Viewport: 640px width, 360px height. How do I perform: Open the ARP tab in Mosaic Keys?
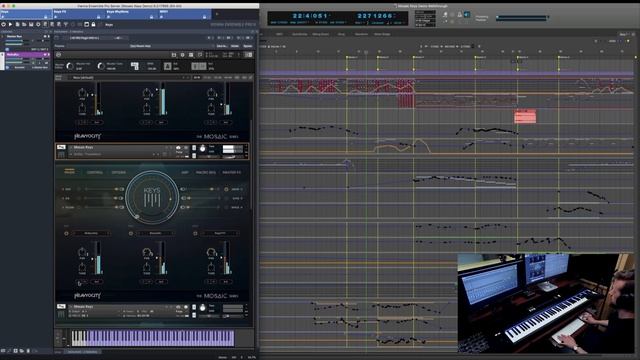[x=185, y=172]
